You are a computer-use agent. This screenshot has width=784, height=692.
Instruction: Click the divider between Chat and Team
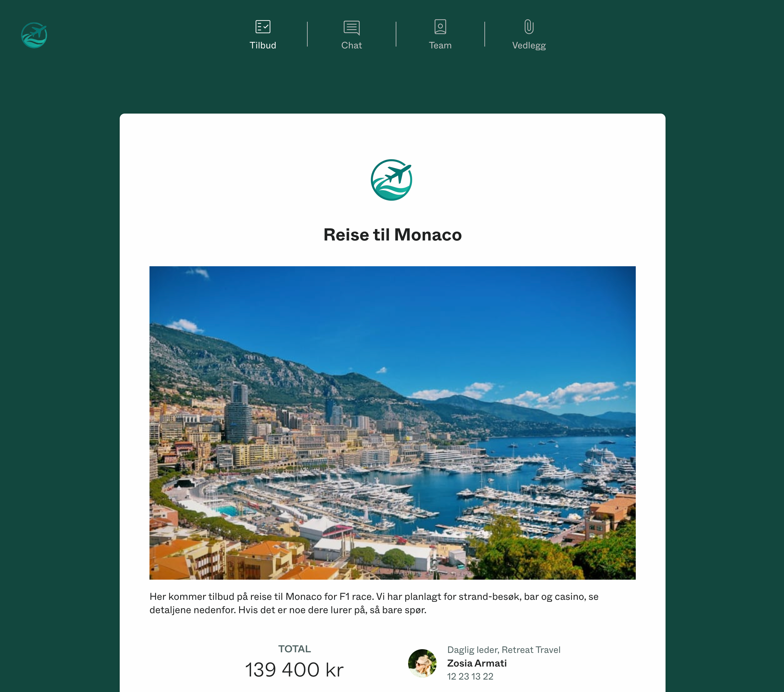(x=396, y=34)
